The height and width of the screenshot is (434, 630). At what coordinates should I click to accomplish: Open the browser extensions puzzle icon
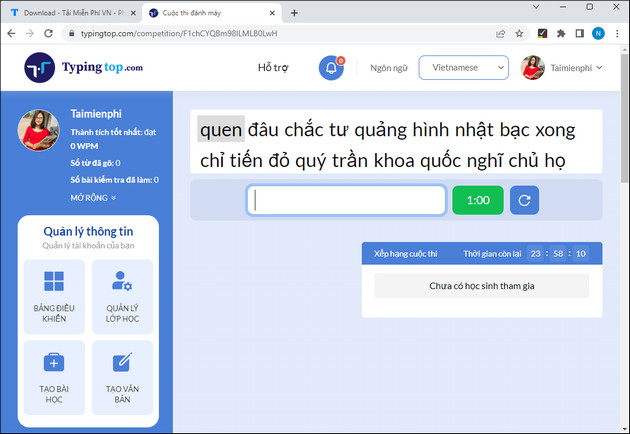click(561, 33)
